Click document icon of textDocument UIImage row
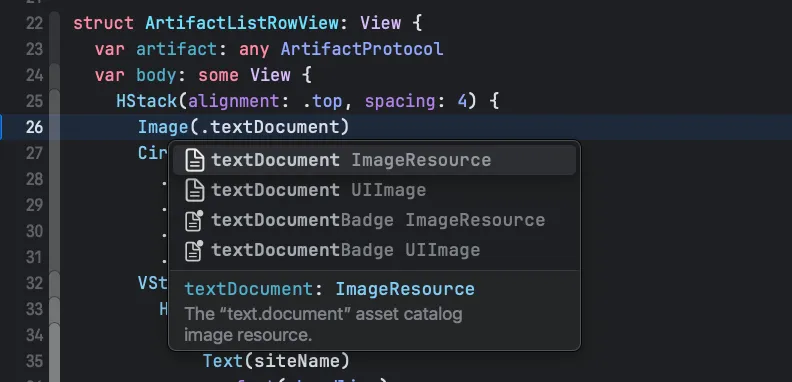This screenshot has height=382, width=792. [194, 190]
